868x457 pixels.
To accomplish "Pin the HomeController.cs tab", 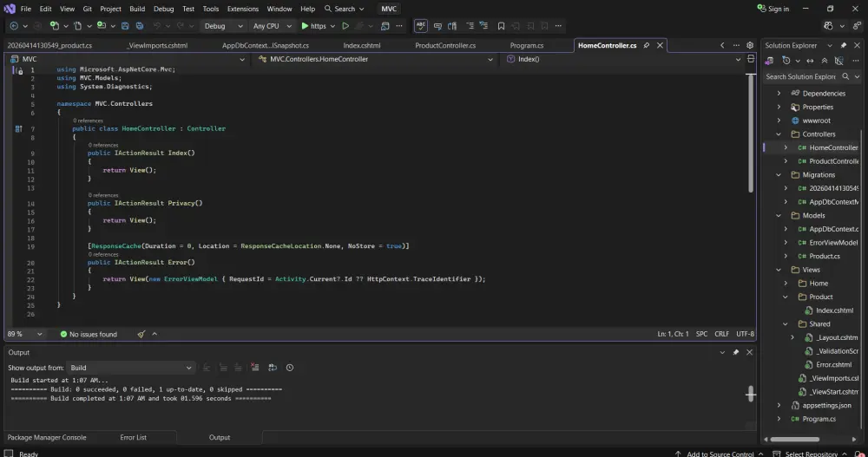I will point(646,45).
